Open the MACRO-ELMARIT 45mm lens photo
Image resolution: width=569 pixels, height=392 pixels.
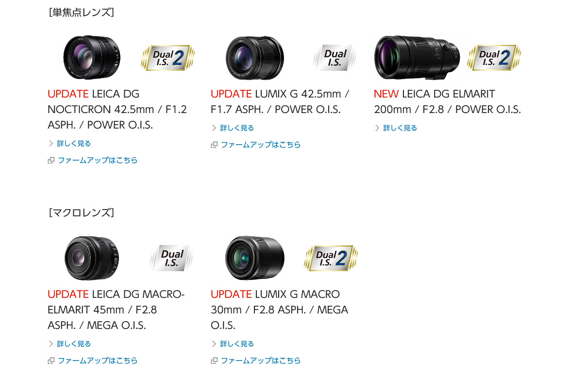click(x=92, y=258)
